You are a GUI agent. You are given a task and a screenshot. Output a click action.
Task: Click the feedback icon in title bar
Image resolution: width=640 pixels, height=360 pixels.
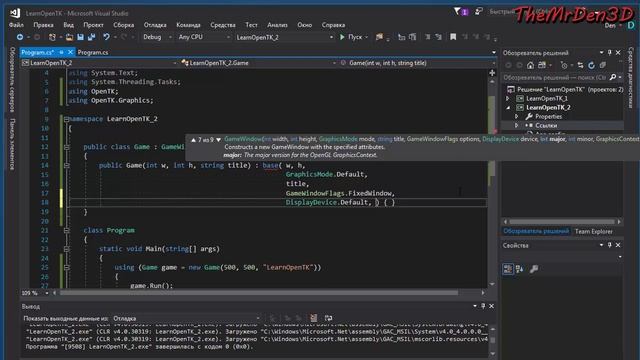click(478, 12)
